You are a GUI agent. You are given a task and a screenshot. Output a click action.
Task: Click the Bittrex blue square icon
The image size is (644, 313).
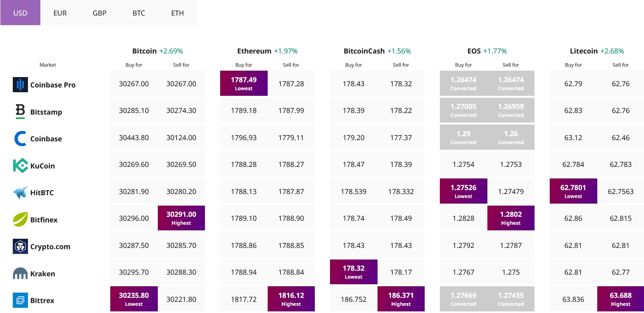tap(20, 300)
